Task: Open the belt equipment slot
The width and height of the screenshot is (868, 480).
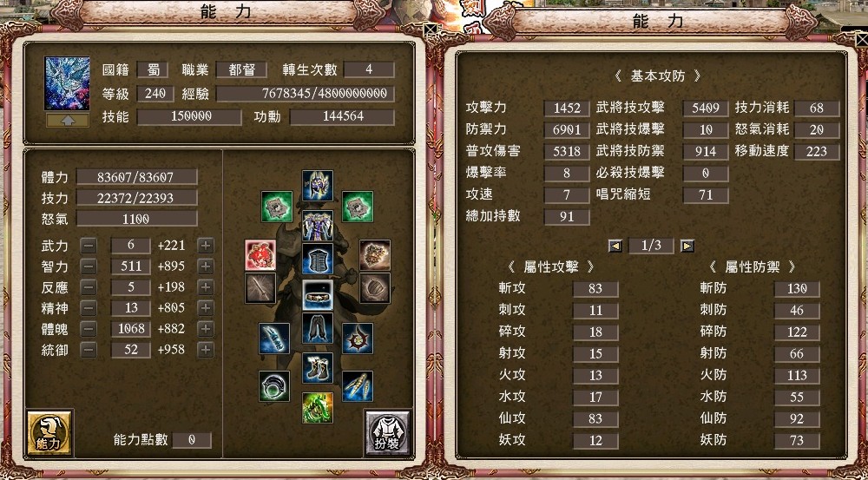Action: 318,295
